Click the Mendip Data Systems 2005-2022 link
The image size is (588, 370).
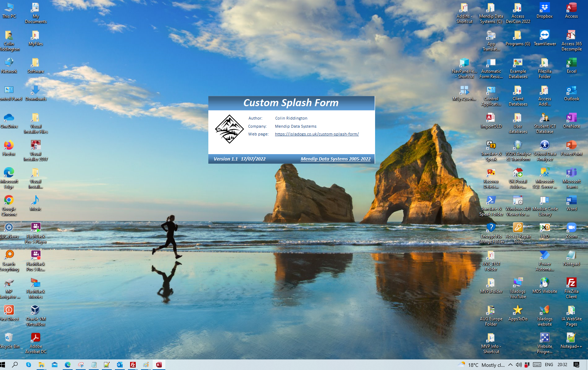[336, 159]
